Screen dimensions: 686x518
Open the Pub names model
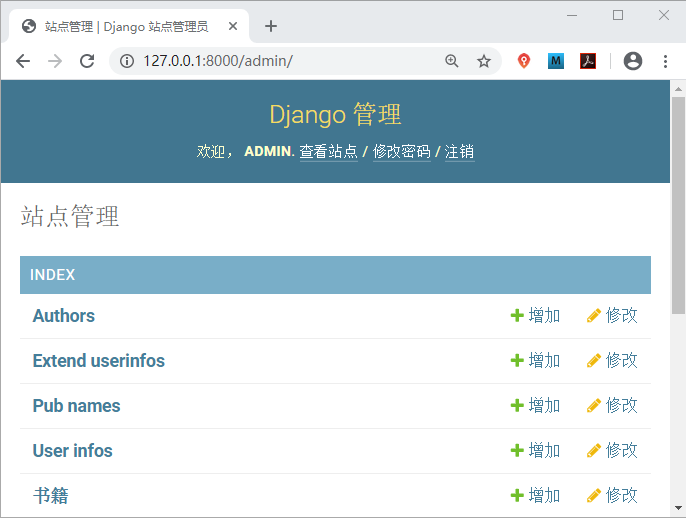coord(77,406)
